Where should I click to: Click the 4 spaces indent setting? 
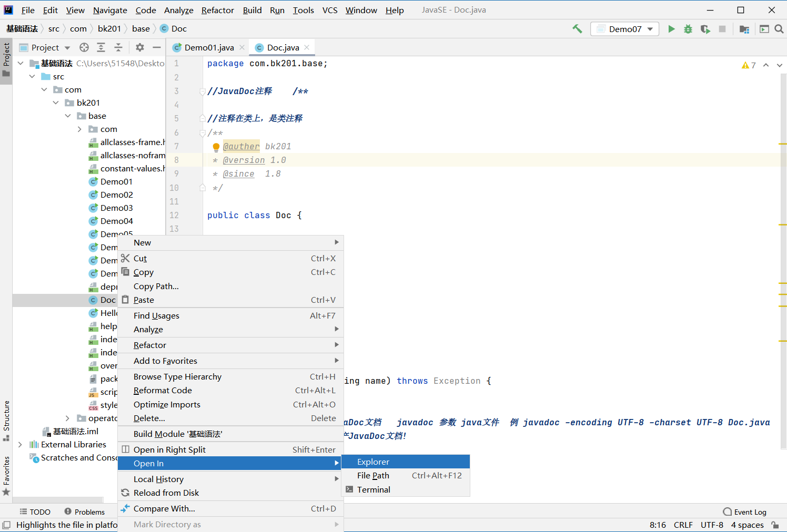pyautogui.click(x=747, y=525)
